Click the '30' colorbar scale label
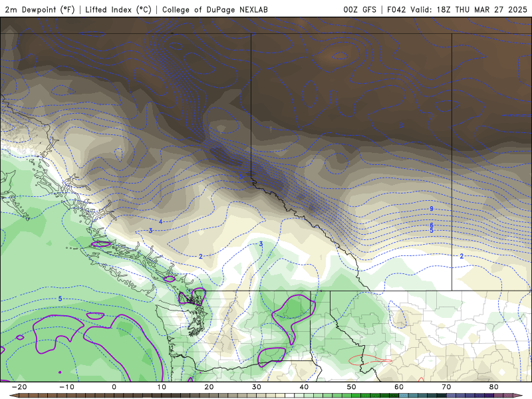The width and height of the screenshot is (532, 399). (x=257, y=387)
